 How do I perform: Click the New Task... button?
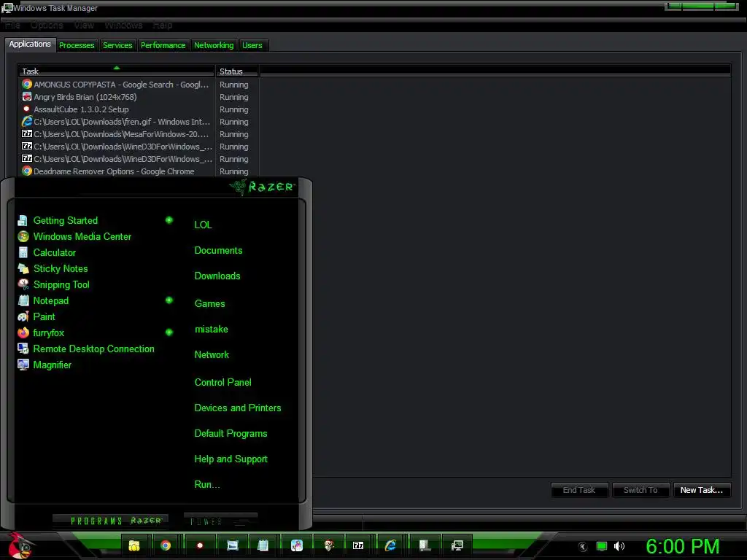click(x=702, y=490)
